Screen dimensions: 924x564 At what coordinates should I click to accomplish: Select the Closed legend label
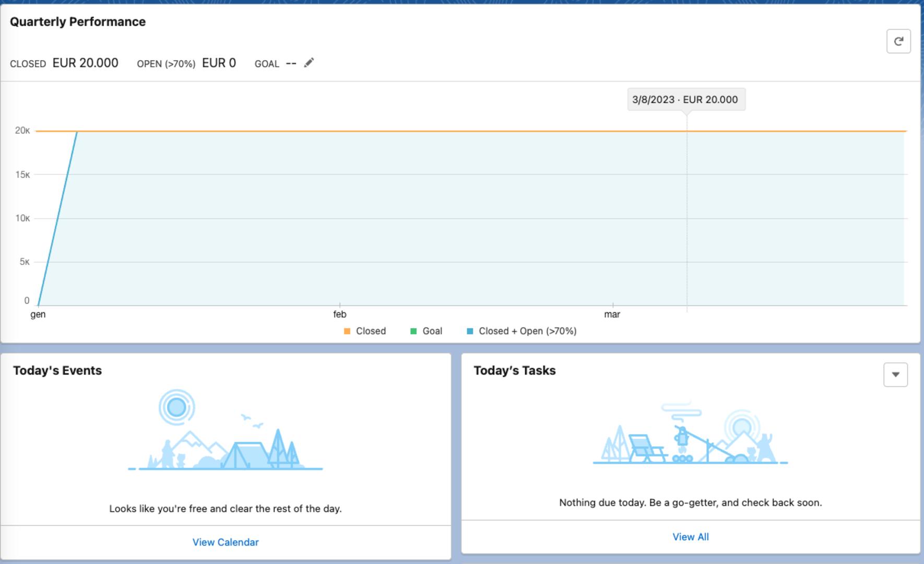371,331
